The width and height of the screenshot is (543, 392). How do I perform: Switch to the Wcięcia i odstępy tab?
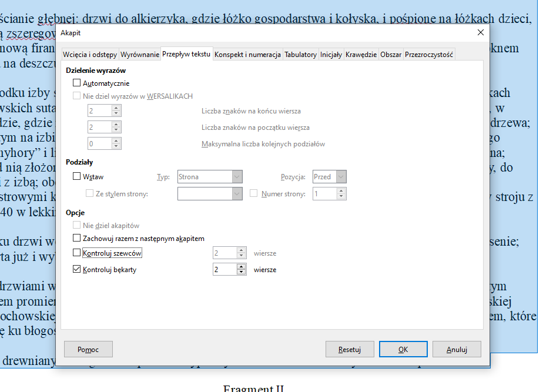tap(90, 55)
